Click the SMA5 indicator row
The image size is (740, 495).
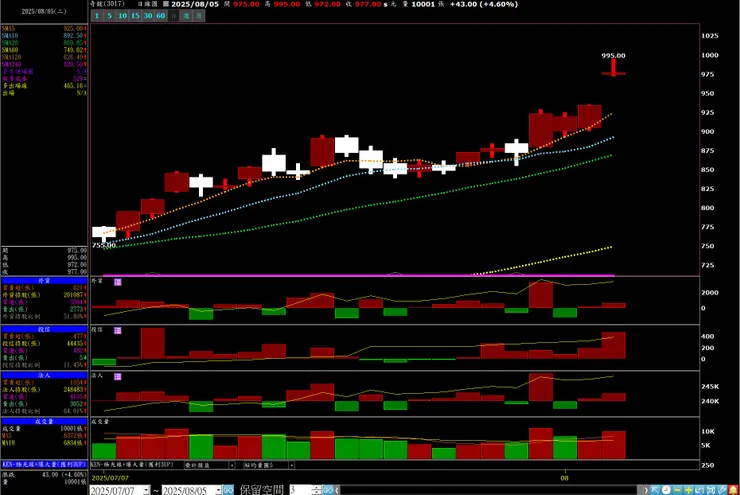click(x=44, y=29)
